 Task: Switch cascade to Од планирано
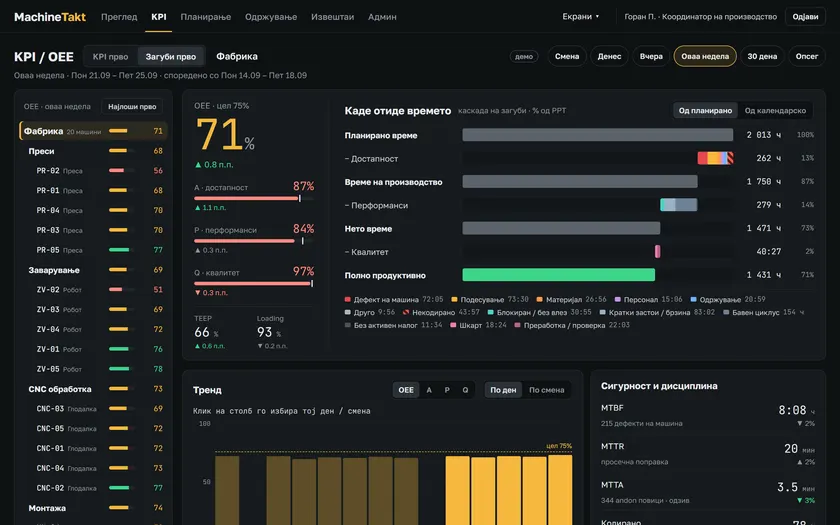tap(705, 110)
